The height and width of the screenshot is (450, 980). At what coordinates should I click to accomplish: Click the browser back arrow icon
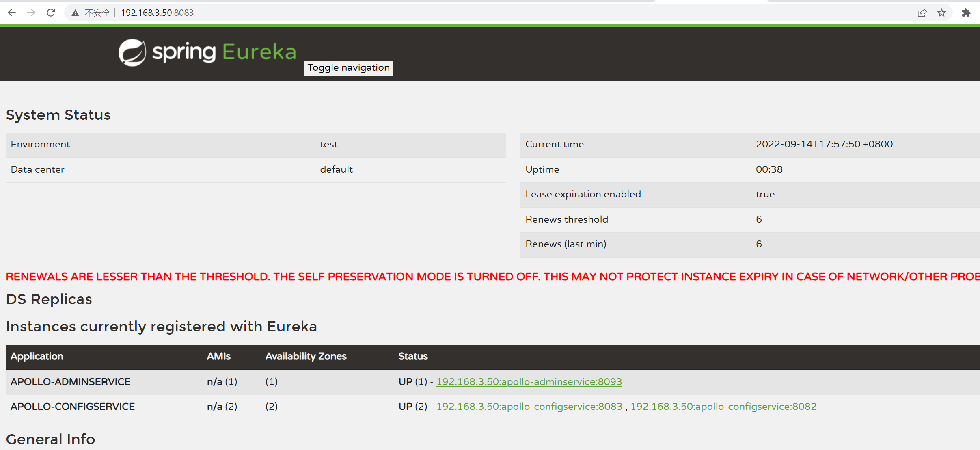tap(12, 13)
